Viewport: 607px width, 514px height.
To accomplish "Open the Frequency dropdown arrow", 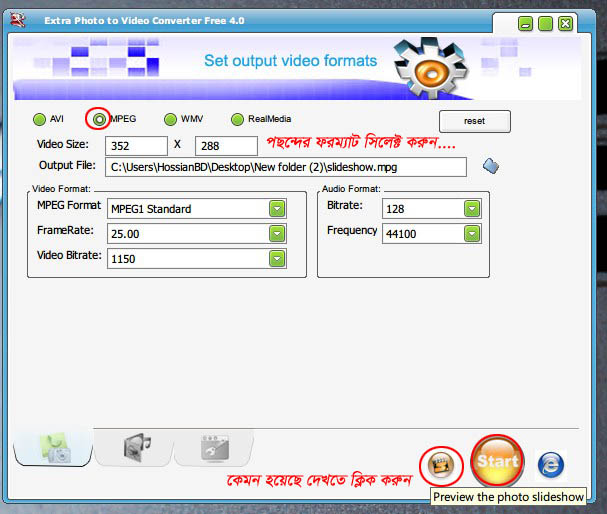I will coord(472,234).
